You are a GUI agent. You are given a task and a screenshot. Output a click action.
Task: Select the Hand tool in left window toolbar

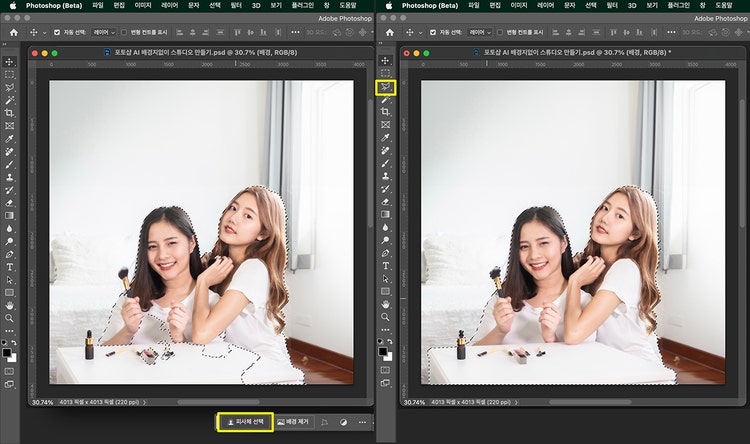click(x=9, y=305)
